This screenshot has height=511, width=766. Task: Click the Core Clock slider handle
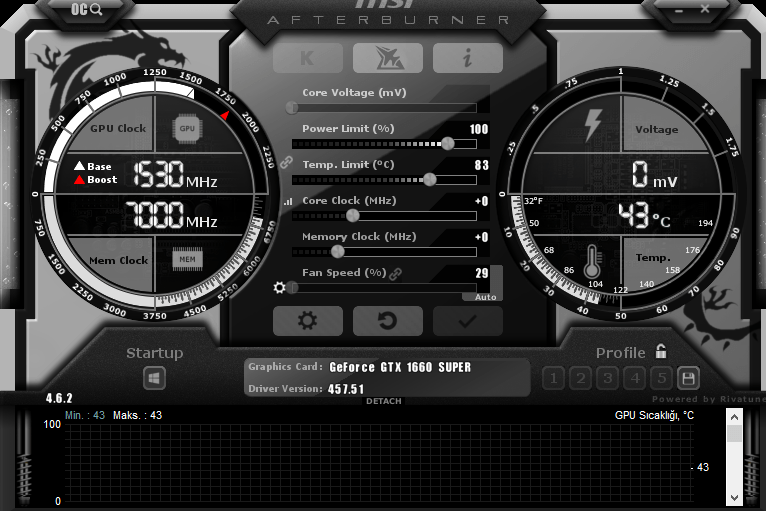(x=353, y=215)
